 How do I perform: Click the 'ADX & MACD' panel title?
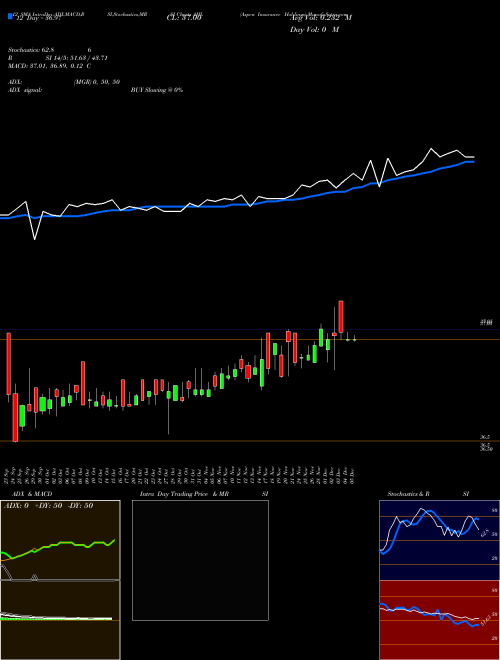[x=32, y=494]
